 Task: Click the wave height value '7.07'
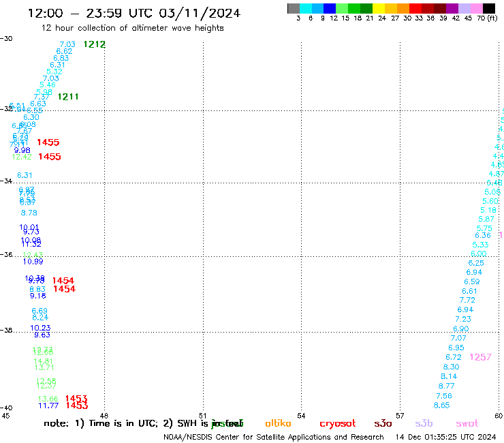point(458,338)
